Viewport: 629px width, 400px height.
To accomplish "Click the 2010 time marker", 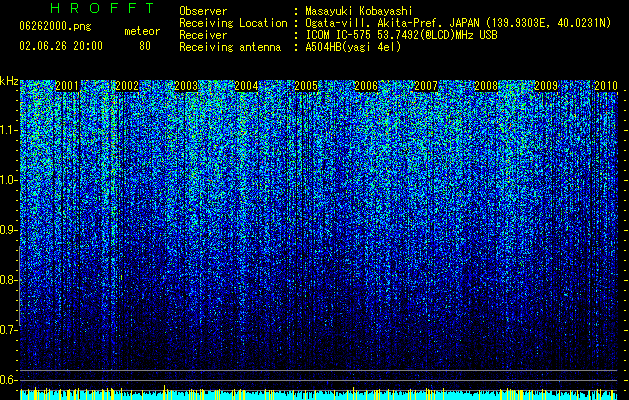I will pyautogui.click(x=606, y=86).
